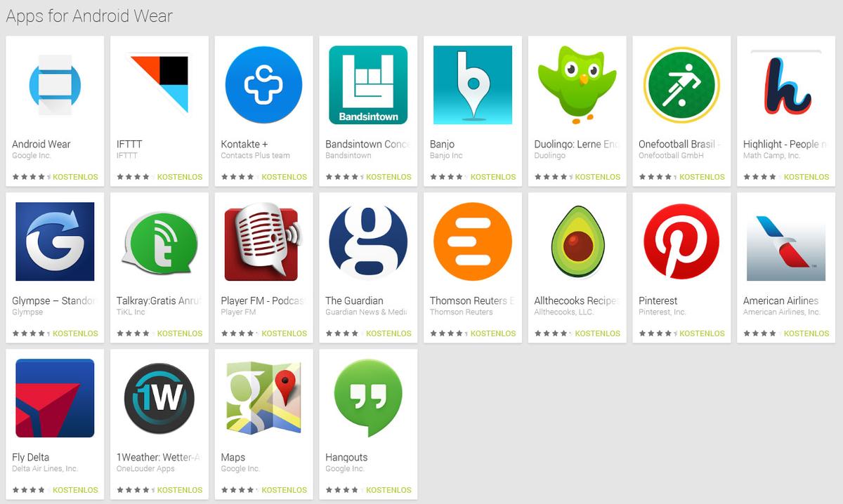
Task: Open the Google Maps app icon
Action: point(264,398)
